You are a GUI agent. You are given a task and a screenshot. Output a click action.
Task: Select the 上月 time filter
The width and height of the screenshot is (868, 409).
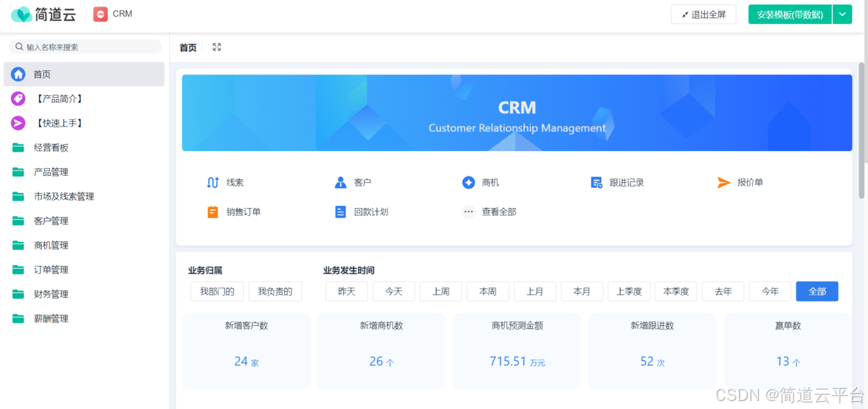535,291
